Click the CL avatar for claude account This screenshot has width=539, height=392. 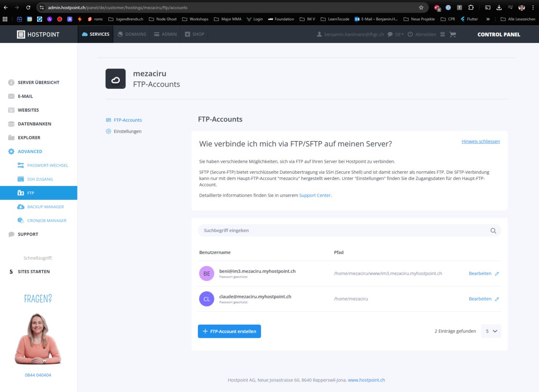tap(207, 299)
